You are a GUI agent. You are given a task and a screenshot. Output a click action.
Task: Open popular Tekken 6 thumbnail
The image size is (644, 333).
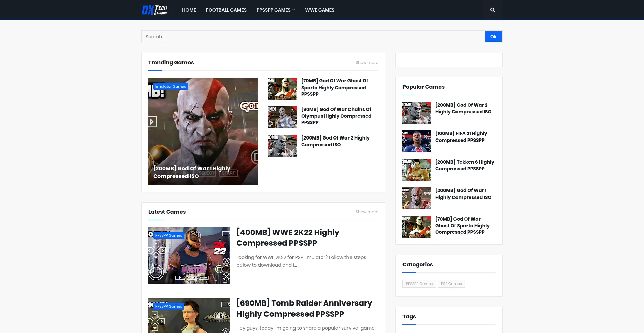tap(417, 170)
